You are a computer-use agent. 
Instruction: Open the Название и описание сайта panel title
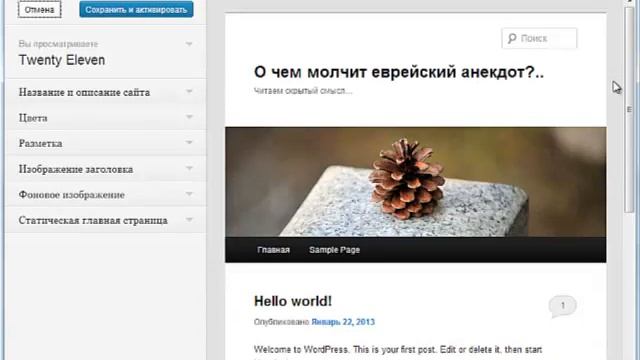pyautogui.click(x=84, y=92)
